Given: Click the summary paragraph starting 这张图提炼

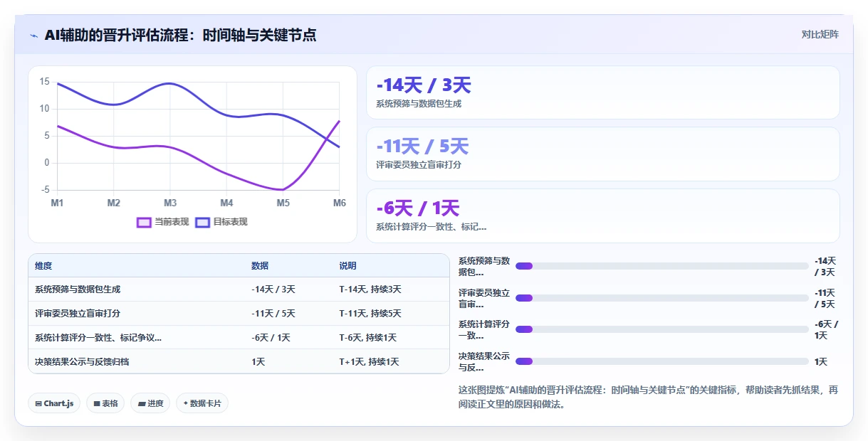Looking at the screenshot, I should [x=648, y=397].
